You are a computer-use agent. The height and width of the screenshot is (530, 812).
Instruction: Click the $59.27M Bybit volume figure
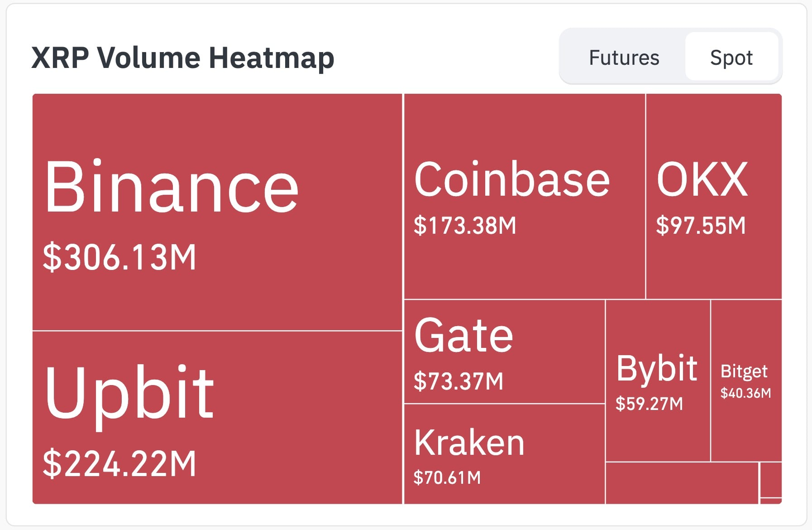(x=649, y=404)
